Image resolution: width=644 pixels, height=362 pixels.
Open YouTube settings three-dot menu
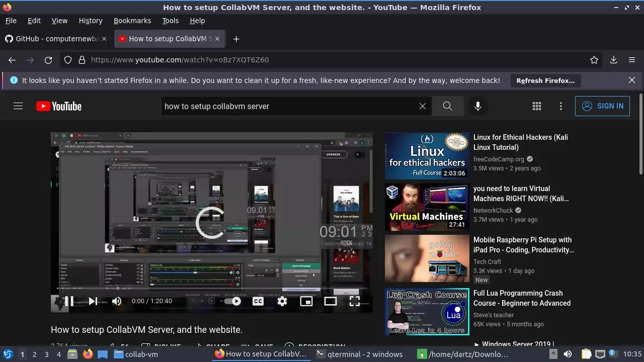coord(561,106)
